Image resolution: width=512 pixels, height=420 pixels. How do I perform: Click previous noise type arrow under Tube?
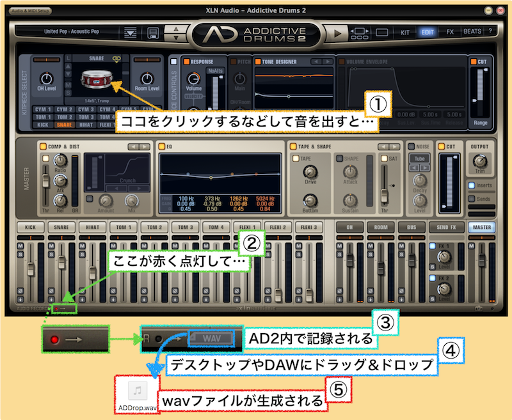coord(414,168)
